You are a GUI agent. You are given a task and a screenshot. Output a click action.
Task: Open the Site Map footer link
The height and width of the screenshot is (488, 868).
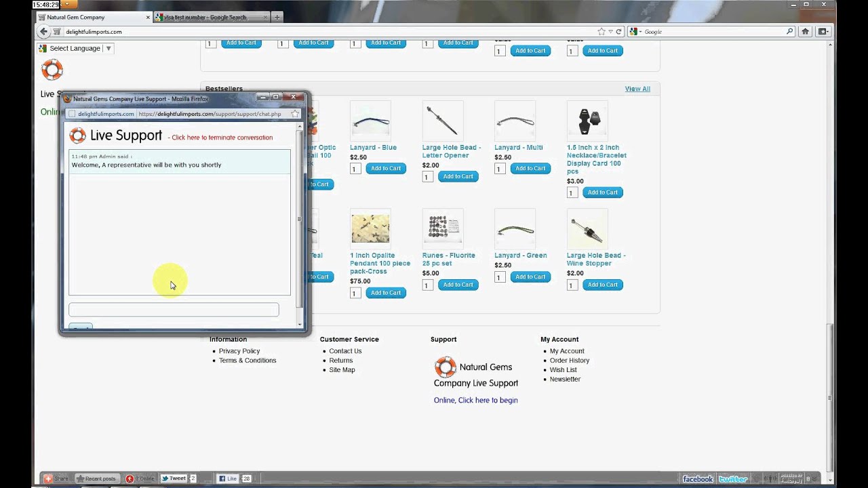click(342, 370)
